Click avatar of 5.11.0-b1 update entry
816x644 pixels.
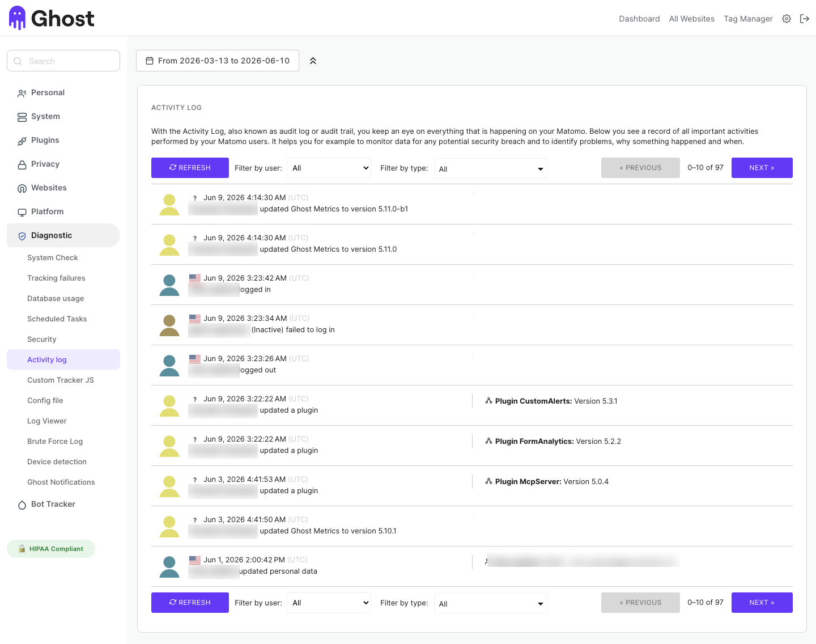(169, 204)
